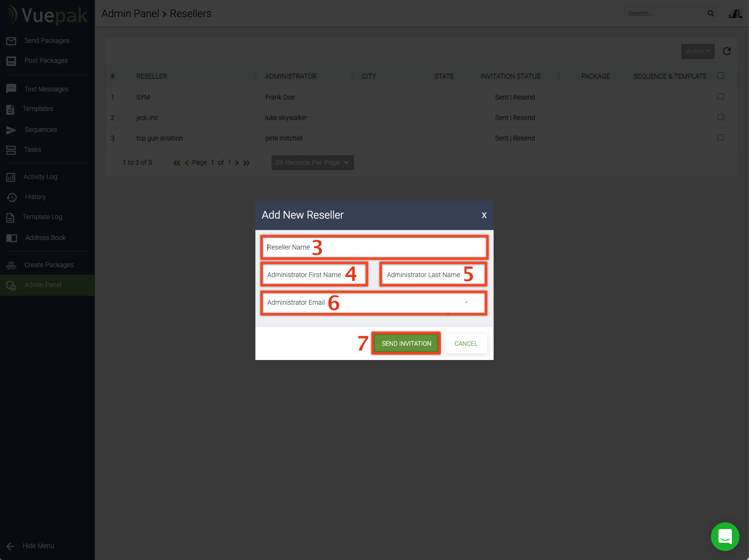Open Tasks menu item
The width and height of the screenshot is (749, 560).
pyautogui.click(x=32, y=150)
